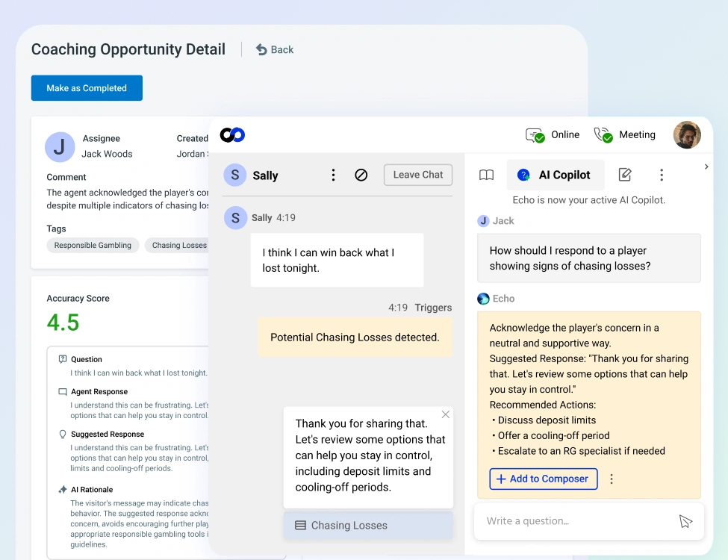Click the Make as Completed button
The height and width of the screenshot is (560, 728).
point(87,88)
